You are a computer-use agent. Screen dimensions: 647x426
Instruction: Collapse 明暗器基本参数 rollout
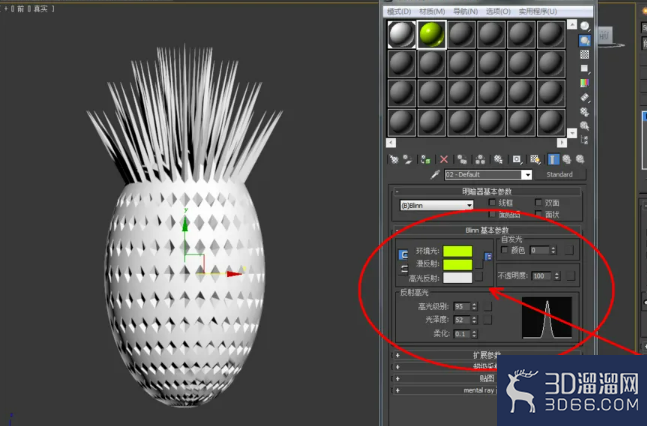[x=487, y=191]
